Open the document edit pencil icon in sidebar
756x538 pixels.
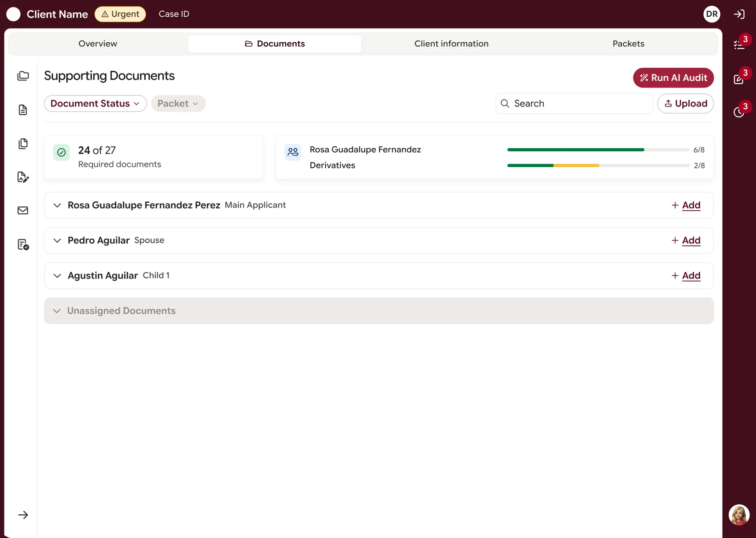pos(23,177)
